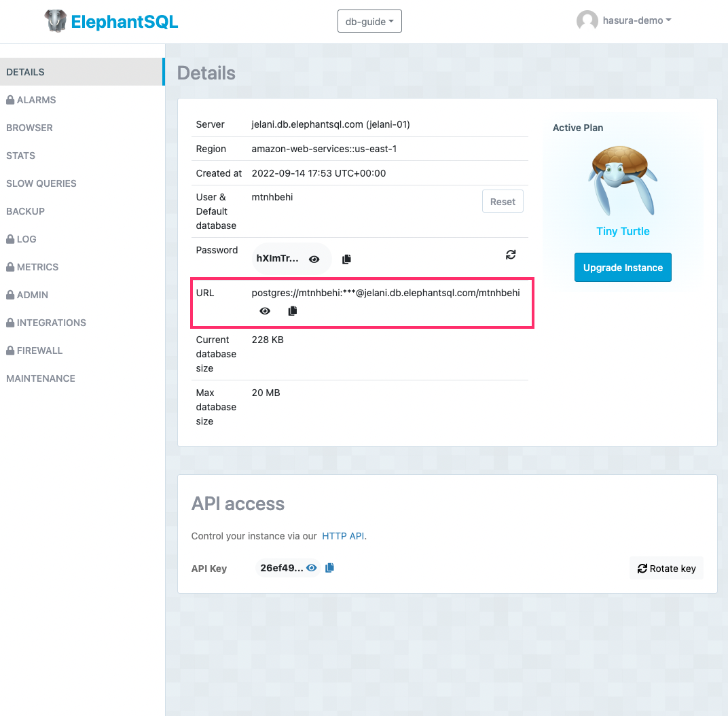Click the lock icon beside FIREWALL

tap(10, 350)
